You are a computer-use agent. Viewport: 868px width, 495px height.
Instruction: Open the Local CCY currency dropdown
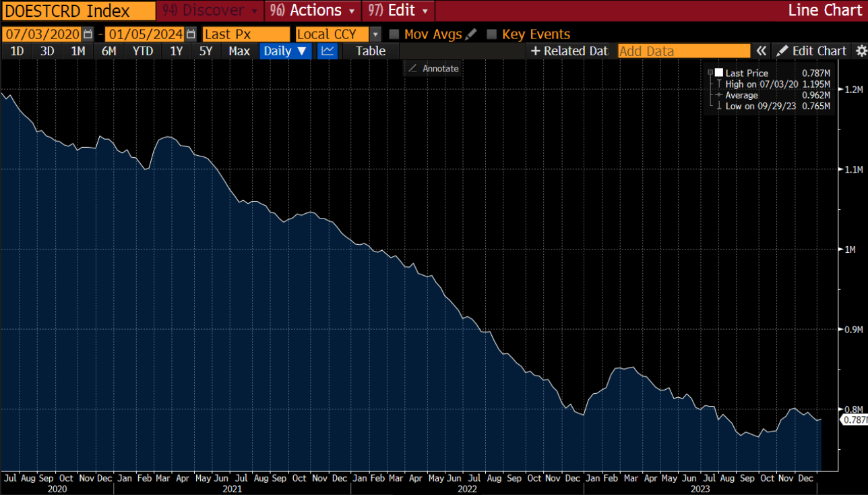375,34
